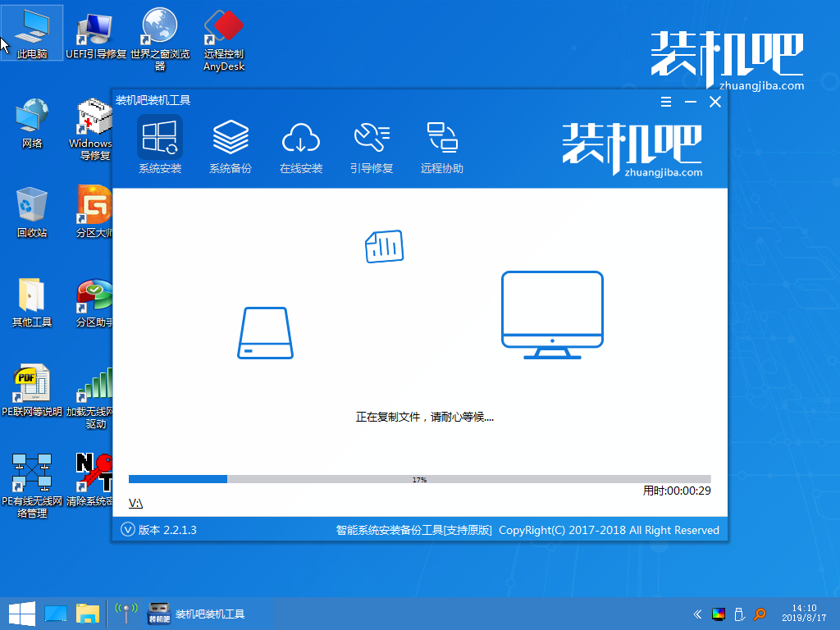Open the 回收站 recycle bin
This screenshot has width=840, height=630.
tap(32, 211)
